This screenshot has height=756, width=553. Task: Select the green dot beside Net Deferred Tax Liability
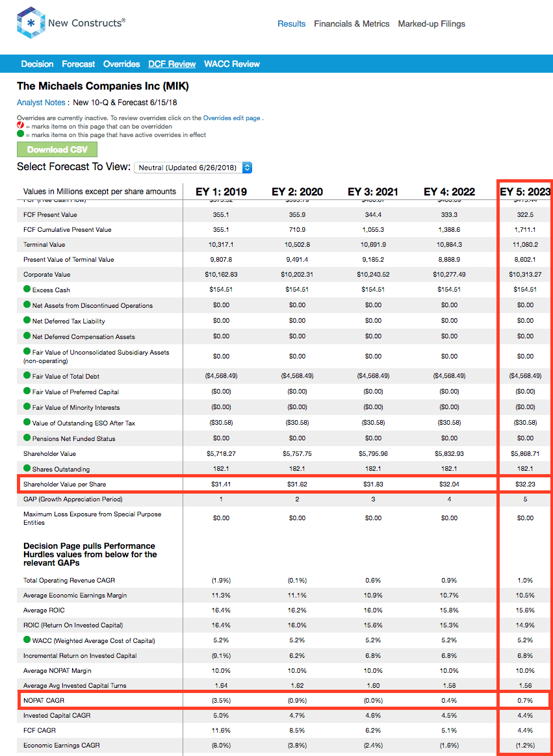coord(27,321)
